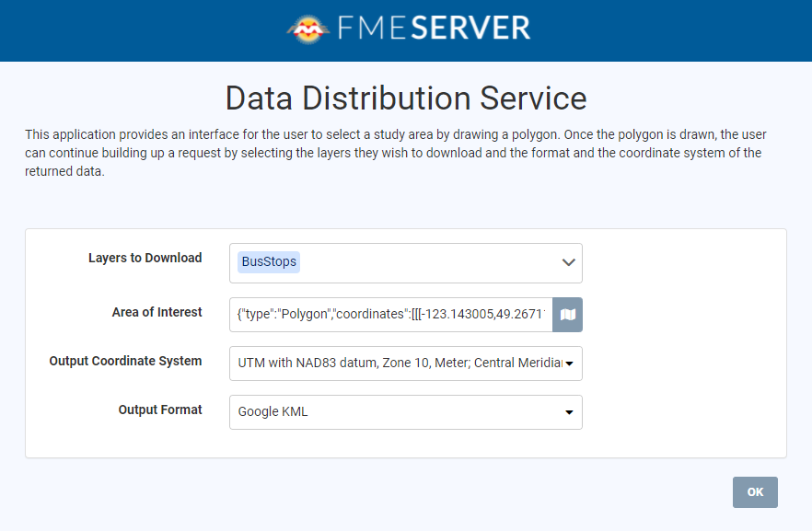Click the OK button
Screen dimensions: 812x531
click(x=755, y=492)
